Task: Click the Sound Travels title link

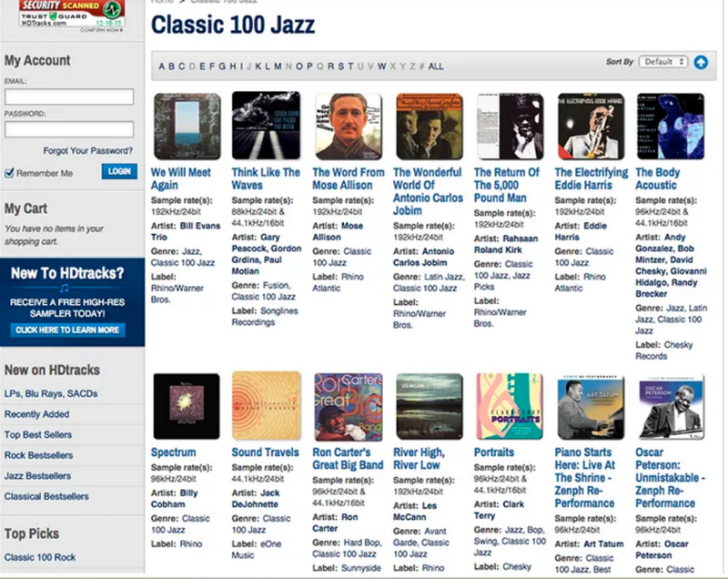Action: click(265, 452)
